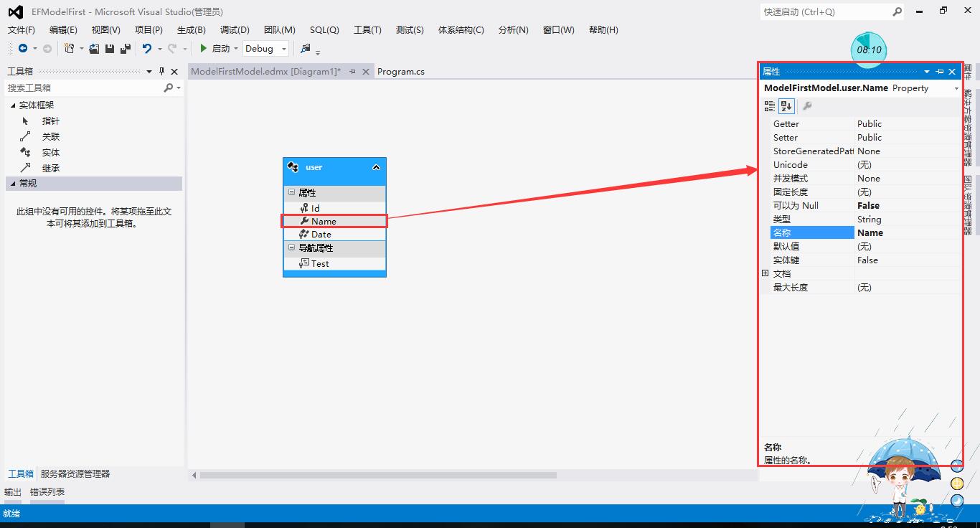Click the New Project toolbar icon
This screenshot has height=528, width=980.
[69, 48]
